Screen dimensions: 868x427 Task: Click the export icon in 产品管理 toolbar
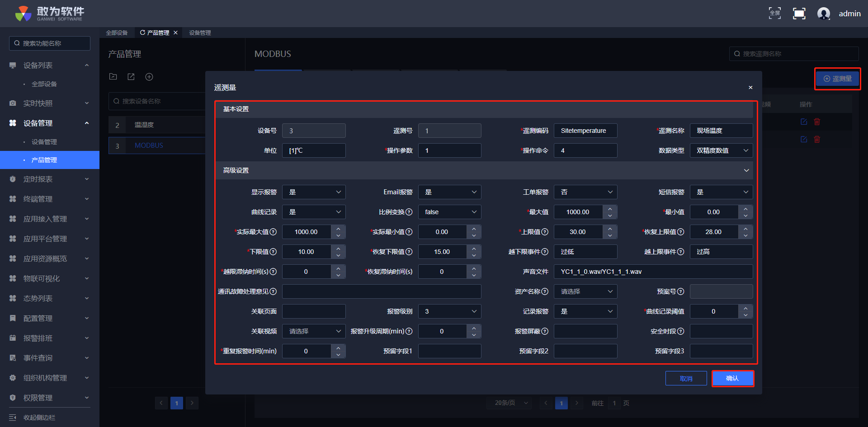131,77
